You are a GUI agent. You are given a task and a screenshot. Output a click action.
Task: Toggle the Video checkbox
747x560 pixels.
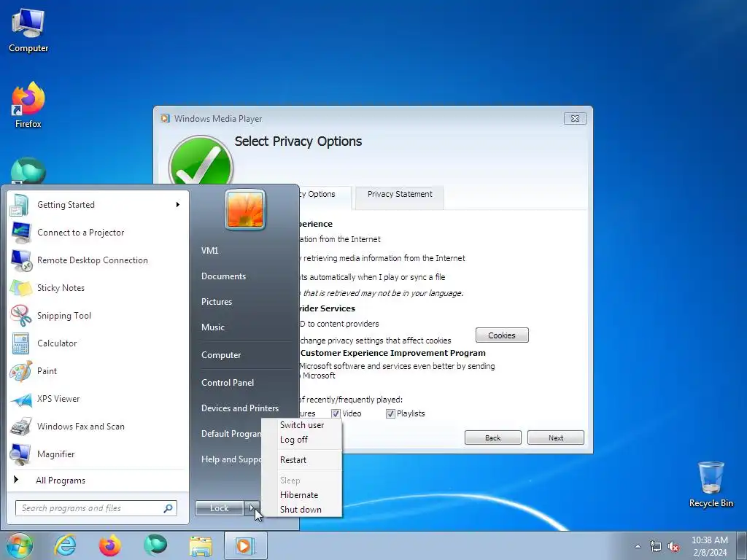click(336, 414)
